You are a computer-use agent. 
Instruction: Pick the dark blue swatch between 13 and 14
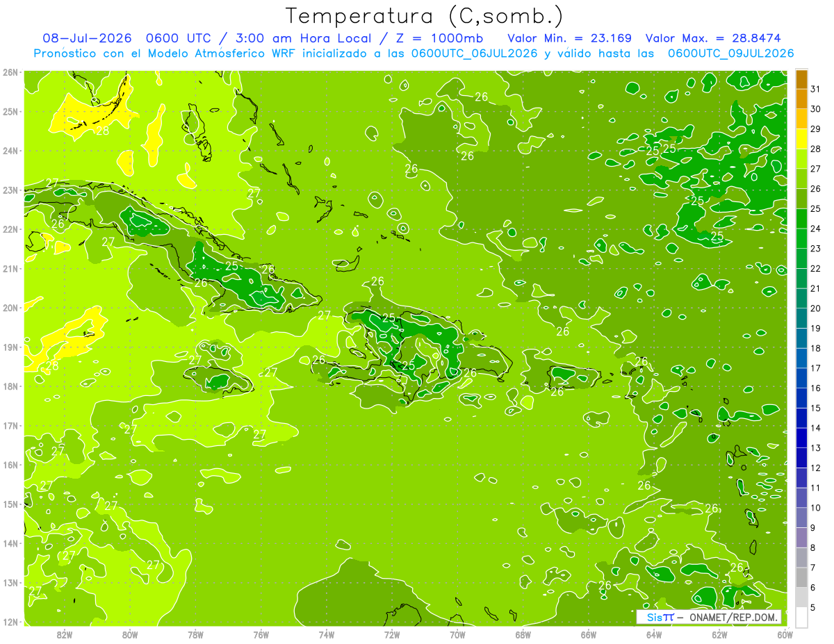[x=801, y=438]
